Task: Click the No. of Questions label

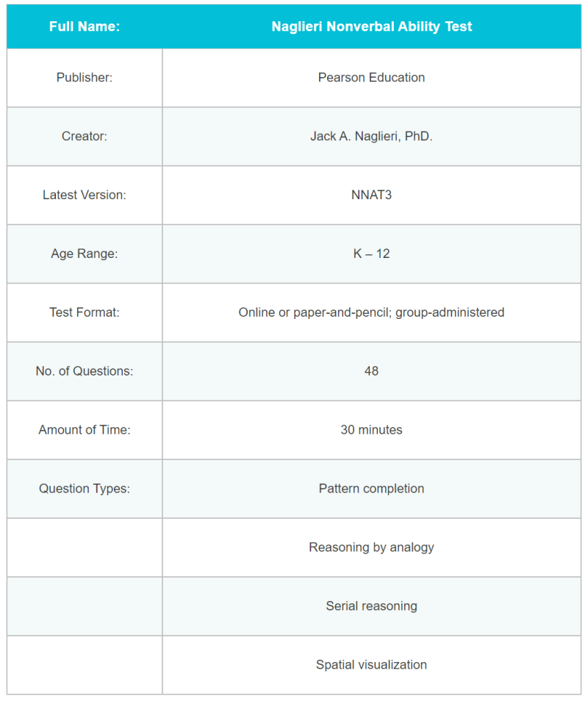Action: (x=85, y=371)
